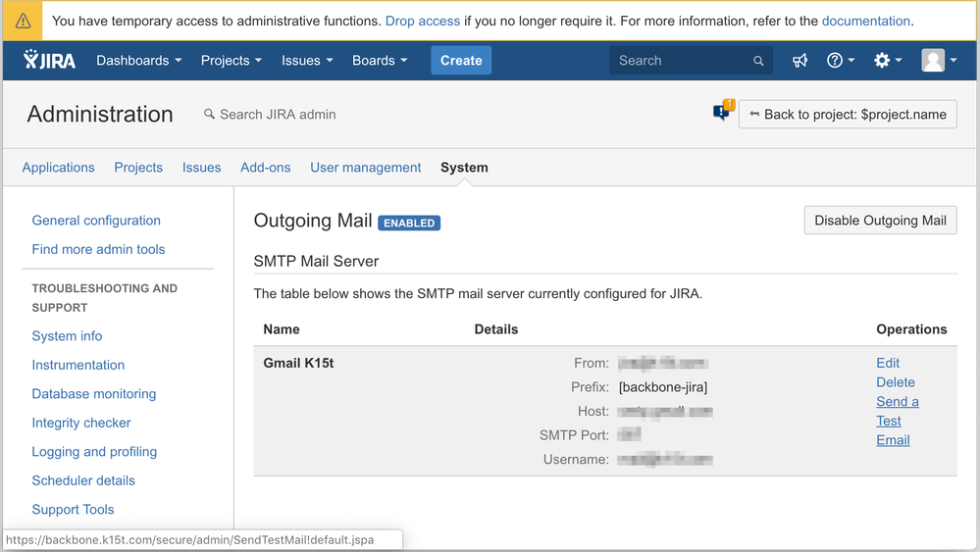Open Logging and profiling in sidebar
Viewport: 980px width, 552px height.
[x=94, y=451]
